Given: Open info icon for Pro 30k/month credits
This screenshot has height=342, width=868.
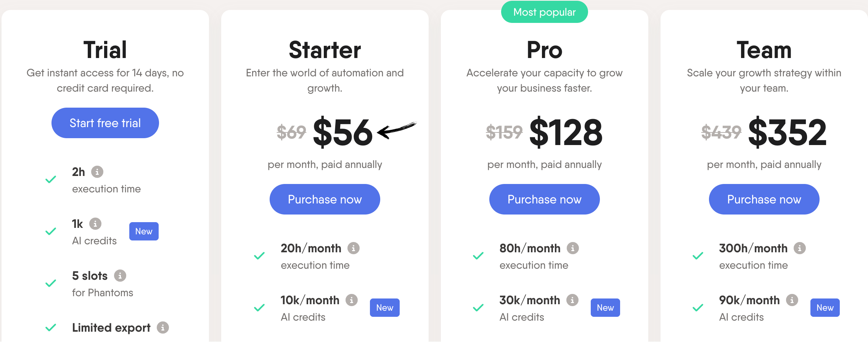Looking at the screenshot, I should [572, 300].
